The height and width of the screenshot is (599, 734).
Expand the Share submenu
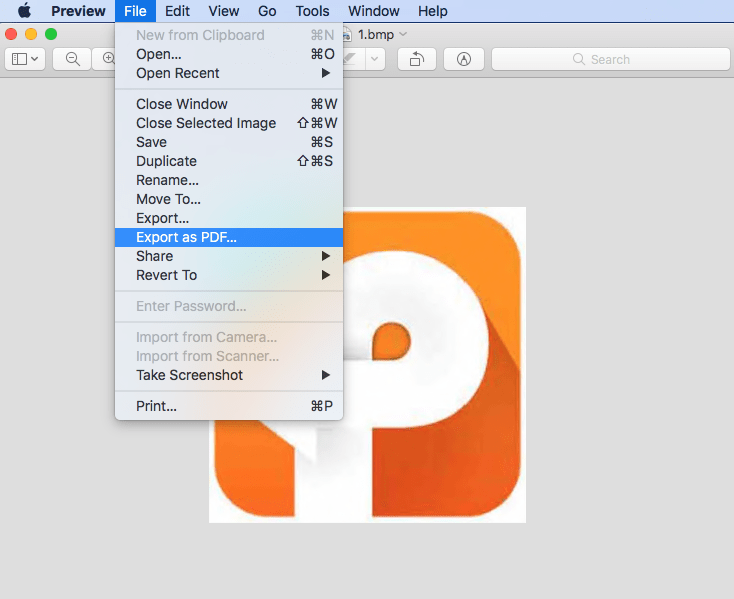pyautogui.click(x=229, y=256)
